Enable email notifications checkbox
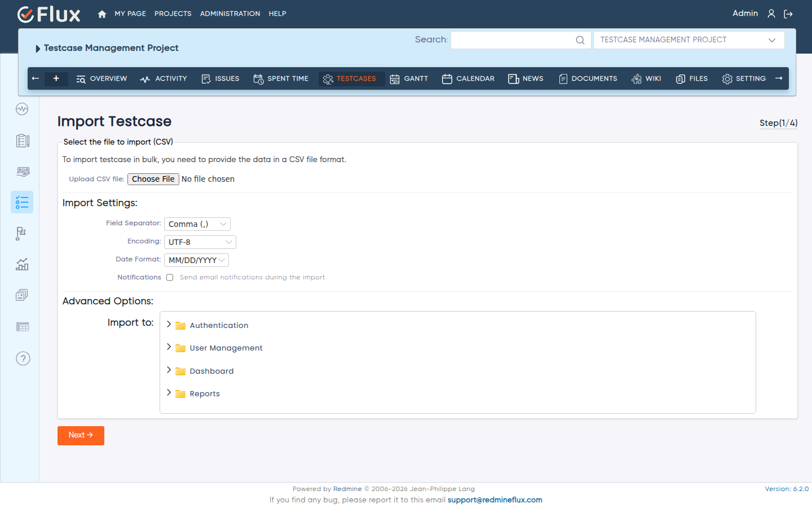812x508 pixels. (170, 278)
